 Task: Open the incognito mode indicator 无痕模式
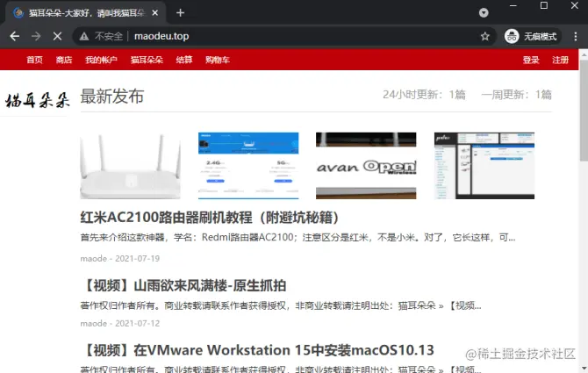533,36
